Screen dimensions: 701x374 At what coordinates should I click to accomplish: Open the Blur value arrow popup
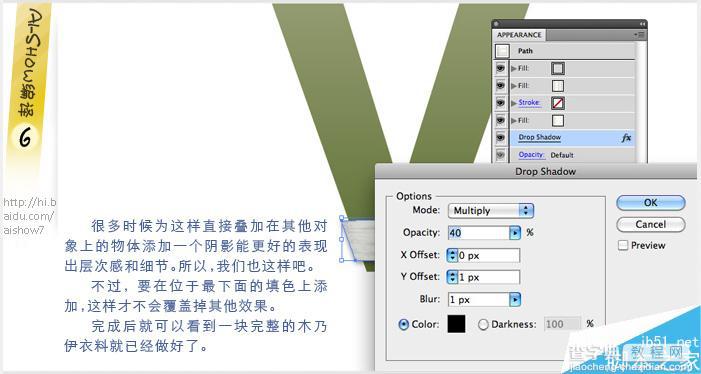(x=515, y=299)
